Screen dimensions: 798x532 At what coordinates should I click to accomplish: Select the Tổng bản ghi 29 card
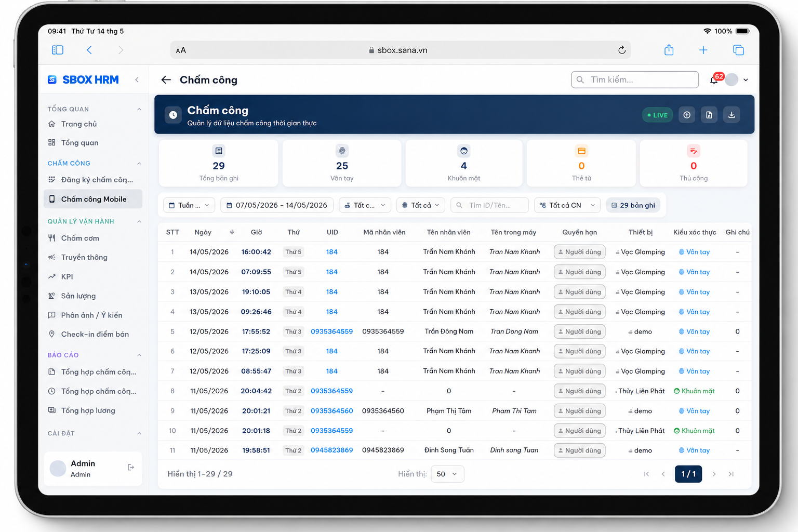(x=219, y=163)
